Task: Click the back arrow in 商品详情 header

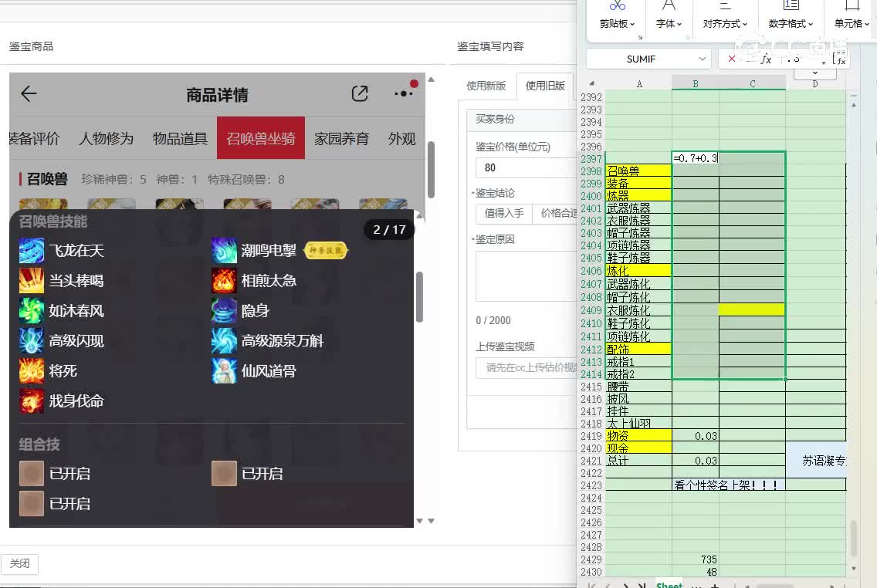Action: coord(29,94)
